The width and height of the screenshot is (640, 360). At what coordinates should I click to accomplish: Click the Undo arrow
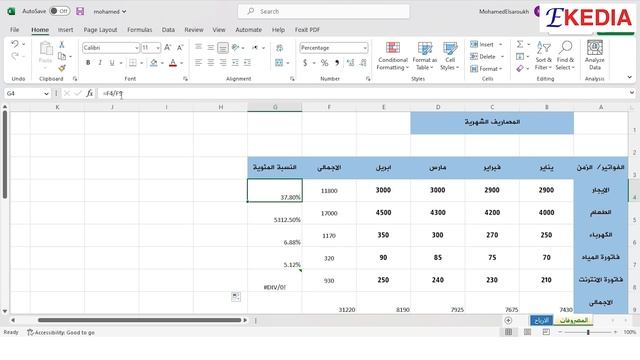(x=15, y=44)
